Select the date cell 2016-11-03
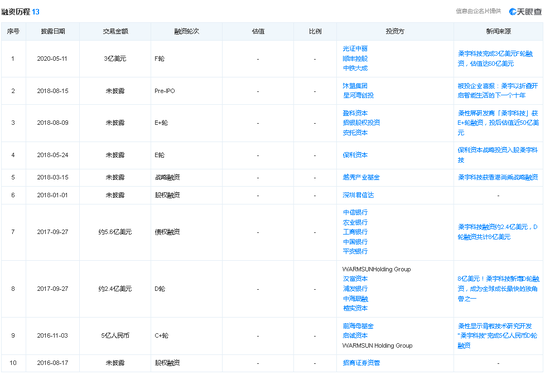 tap(52, 336)
